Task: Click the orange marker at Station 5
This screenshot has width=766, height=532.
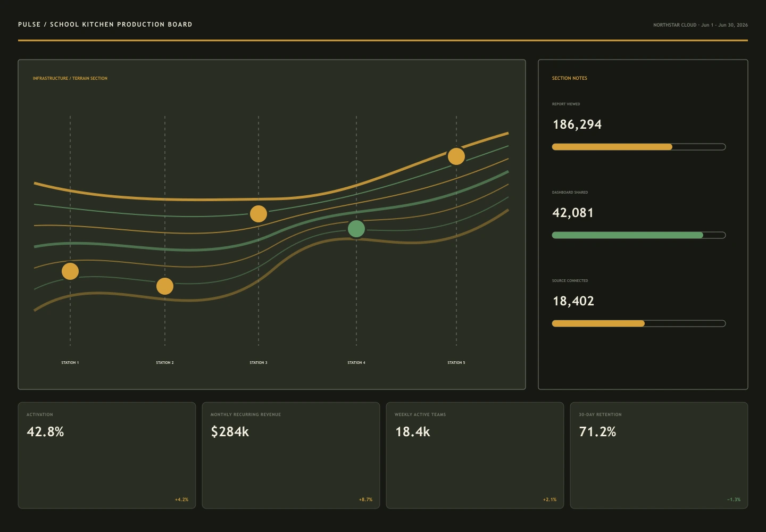Action: point(456,156)
